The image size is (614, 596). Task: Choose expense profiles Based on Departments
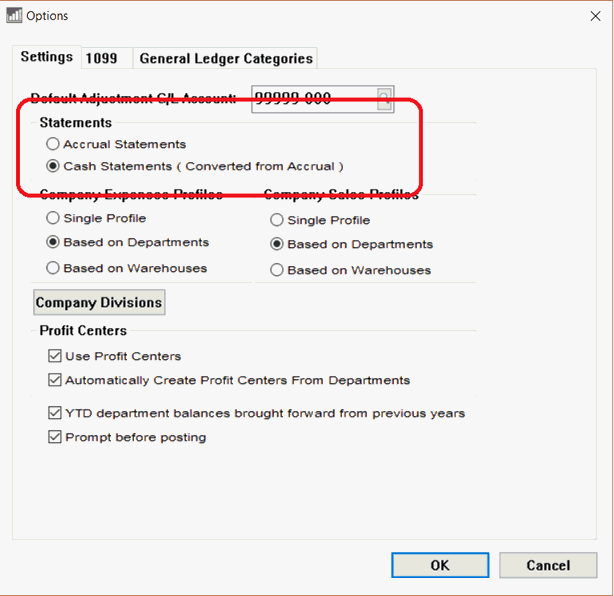[53, 242]
